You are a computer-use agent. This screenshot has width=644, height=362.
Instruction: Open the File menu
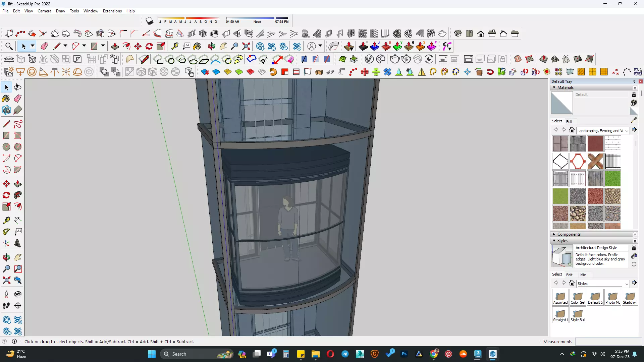5,11
